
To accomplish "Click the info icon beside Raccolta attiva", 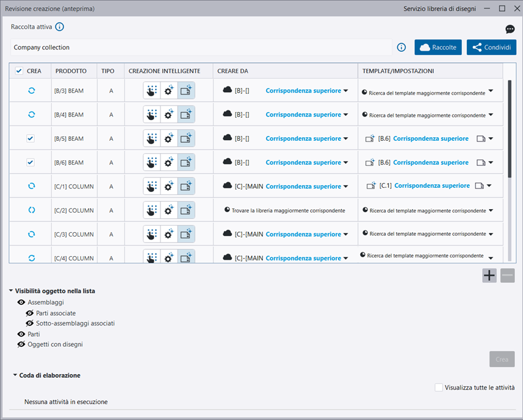I will (x=59, y=27).
